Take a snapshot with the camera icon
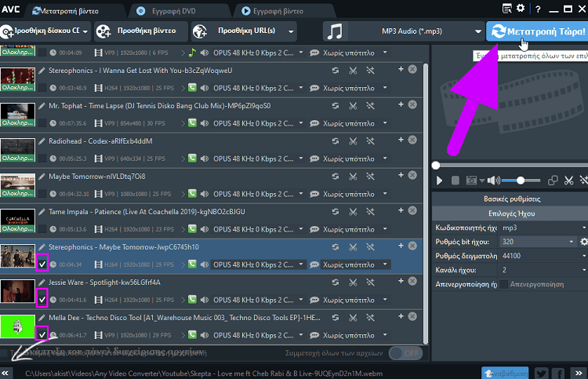Image resolution: width=588 pixels, height=379 pixels. click(471, 180)
